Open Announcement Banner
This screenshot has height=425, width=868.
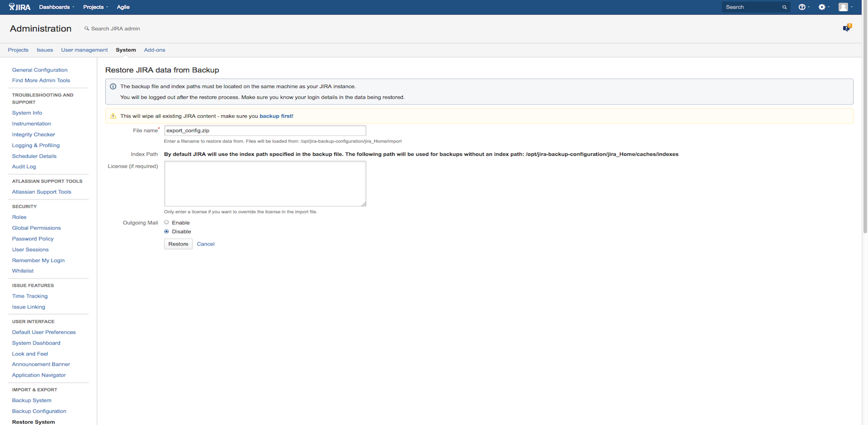[x=41, y=365]
